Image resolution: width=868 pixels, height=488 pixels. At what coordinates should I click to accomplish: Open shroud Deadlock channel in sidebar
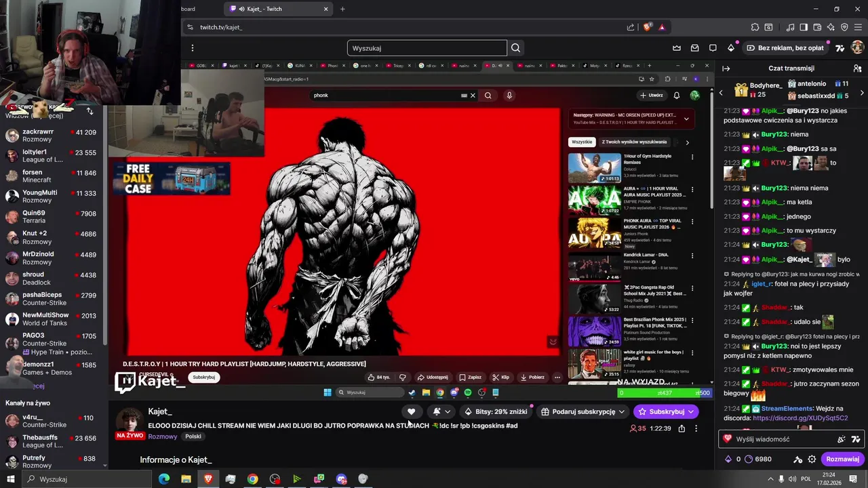pyautogui.click(x=53, y=279)
